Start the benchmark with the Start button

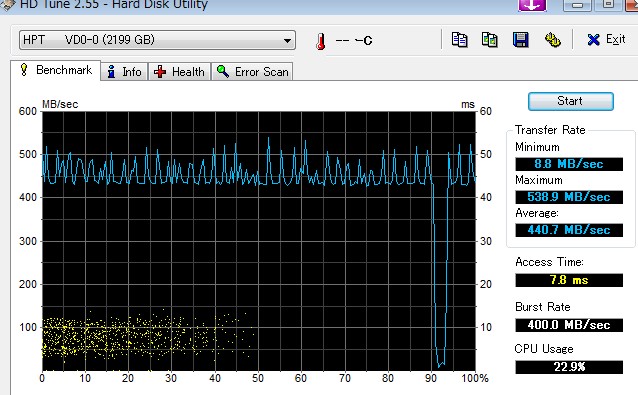[x=570, y=101]
